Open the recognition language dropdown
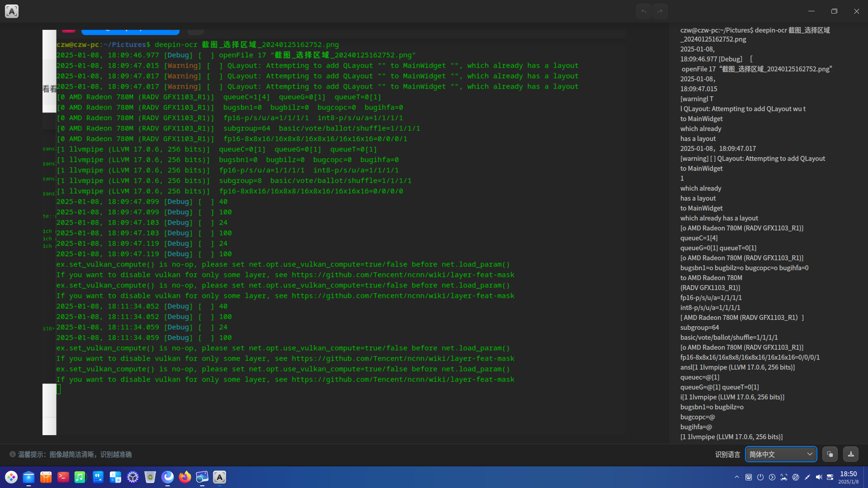 (781, 454)
